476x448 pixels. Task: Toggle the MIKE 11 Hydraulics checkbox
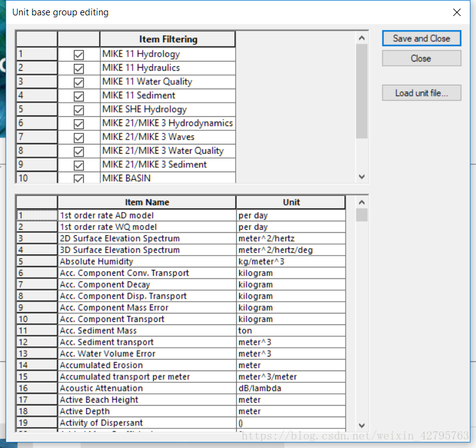(79, 69)
